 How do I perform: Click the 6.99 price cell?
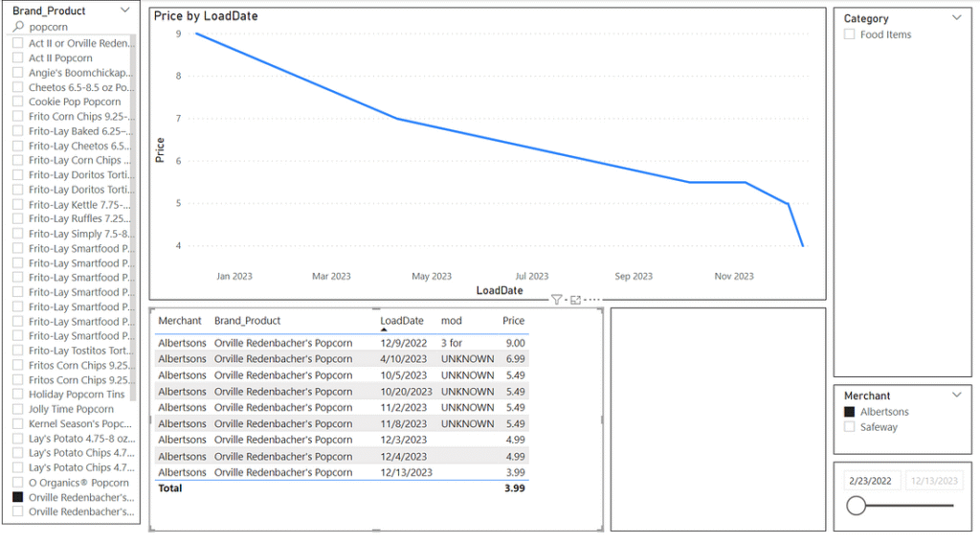(516, 359)
